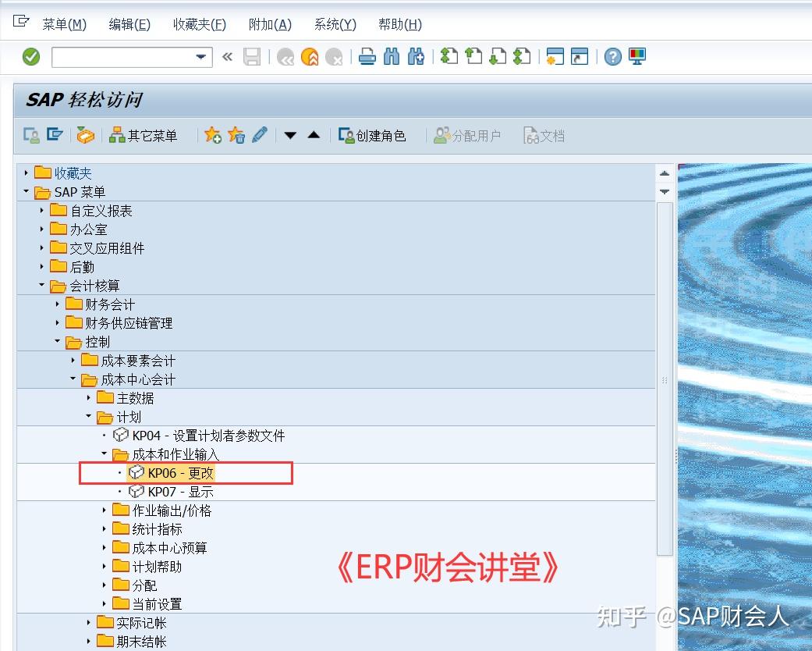The image size is (812, 651).
Task: Click the Delete favorites star icon
Action: click(x=236, y=134)
